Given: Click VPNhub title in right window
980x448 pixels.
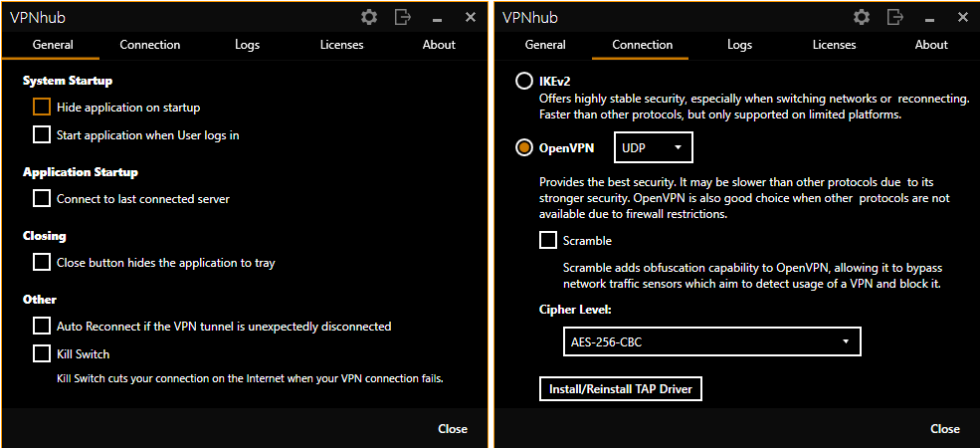Looking at the screenshot, I should [x=530, y=18].
